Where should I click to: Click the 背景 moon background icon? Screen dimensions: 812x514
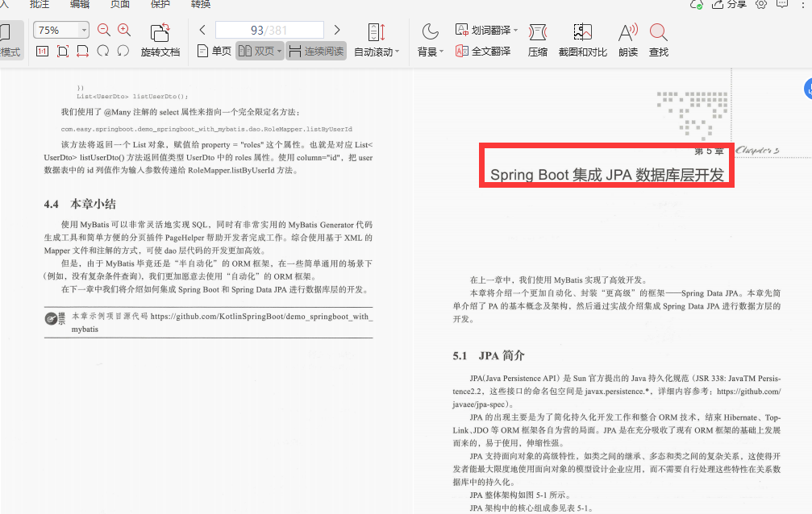point(431,31)
